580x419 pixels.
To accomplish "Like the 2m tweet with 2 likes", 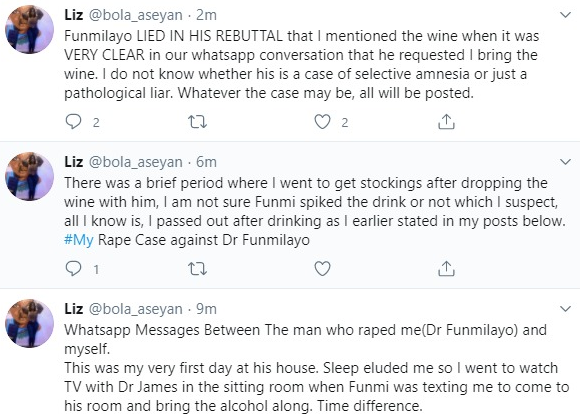I will pos(322,122).
